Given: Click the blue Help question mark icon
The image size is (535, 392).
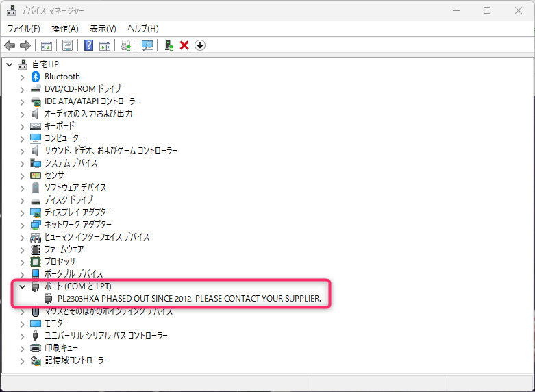Looking at the screenshot, I should point(89,45).
